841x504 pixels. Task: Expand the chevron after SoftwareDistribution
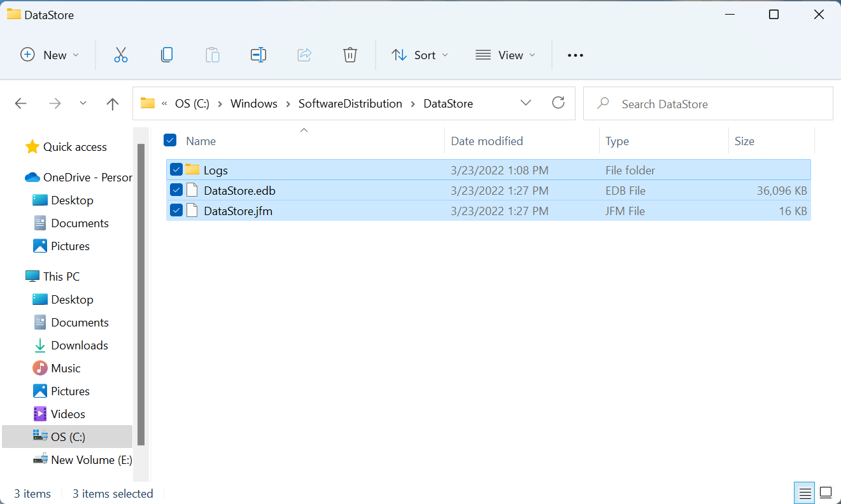(413, 104)
